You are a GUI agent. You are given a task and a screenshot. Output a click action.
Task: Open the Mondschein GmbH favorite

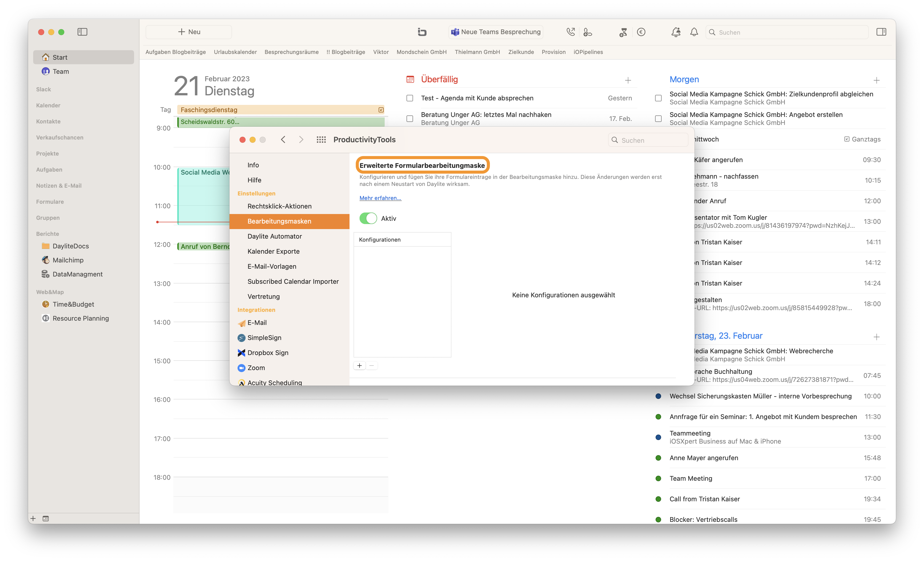[422, 52]
